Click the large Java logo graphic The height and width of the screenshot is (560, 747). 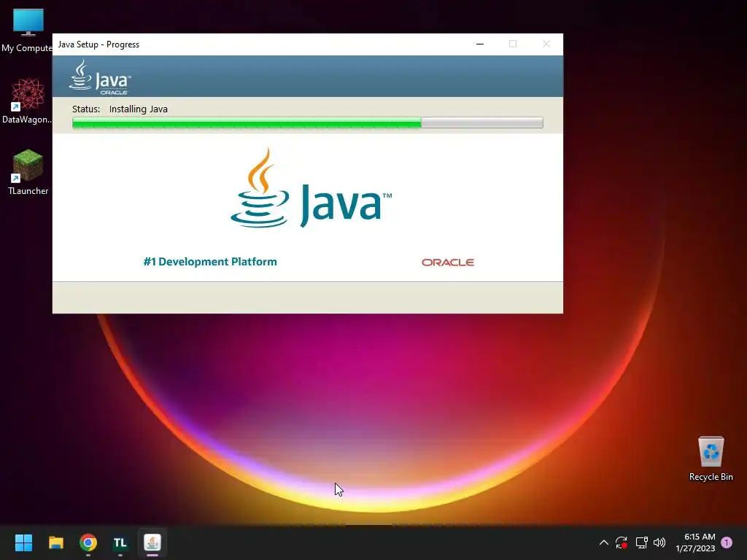[x=311, y=189]
